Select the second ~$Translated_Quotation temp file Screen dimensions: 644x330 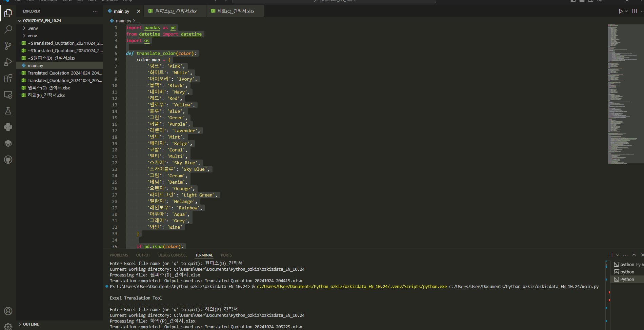coord(60,50)
